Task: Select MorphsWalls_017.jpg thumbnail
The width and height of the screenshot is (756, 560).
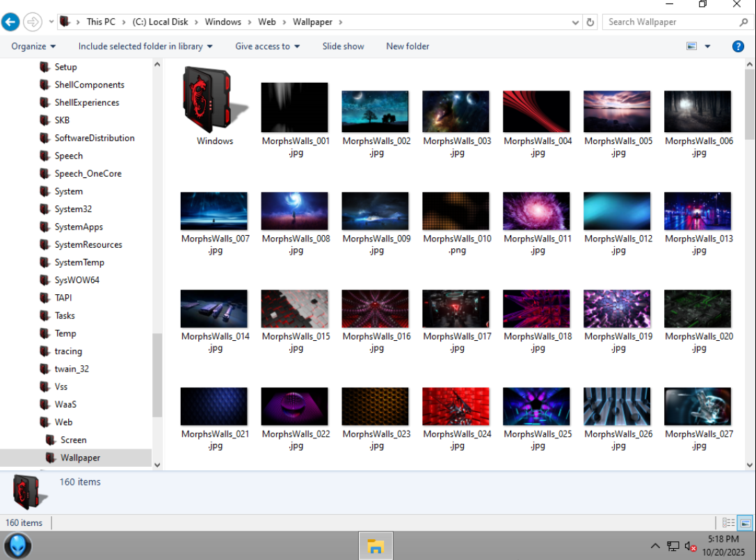Action: click(x=456, y=309)
